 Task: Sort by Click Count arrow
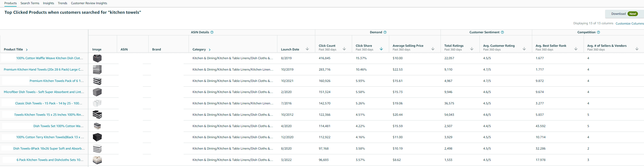click(x=344, y=49)
